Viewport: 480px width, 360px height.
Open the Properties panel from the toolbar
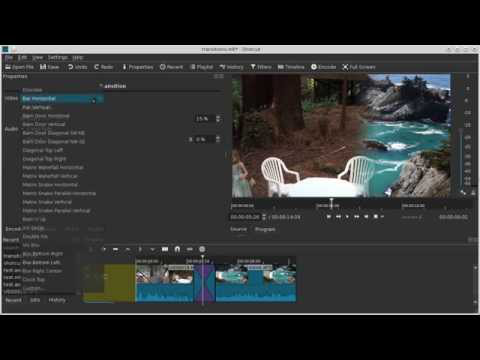137,67
